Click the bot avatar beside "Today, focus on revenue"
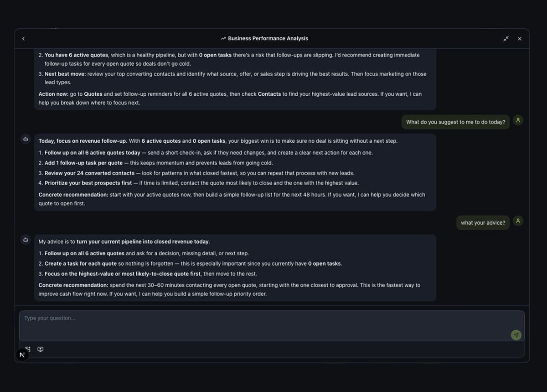Screen dimensions: 547x392 [x=26, y=139]
